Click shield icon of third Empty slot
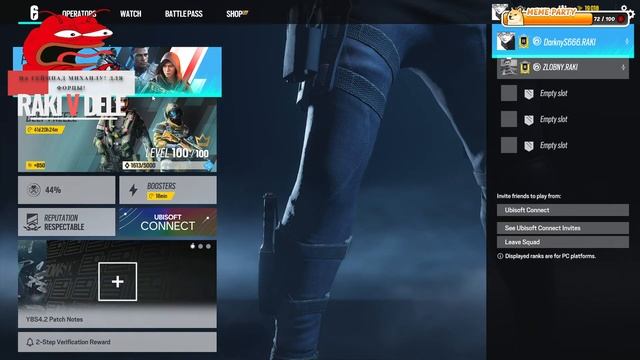 tap(529, 146)
